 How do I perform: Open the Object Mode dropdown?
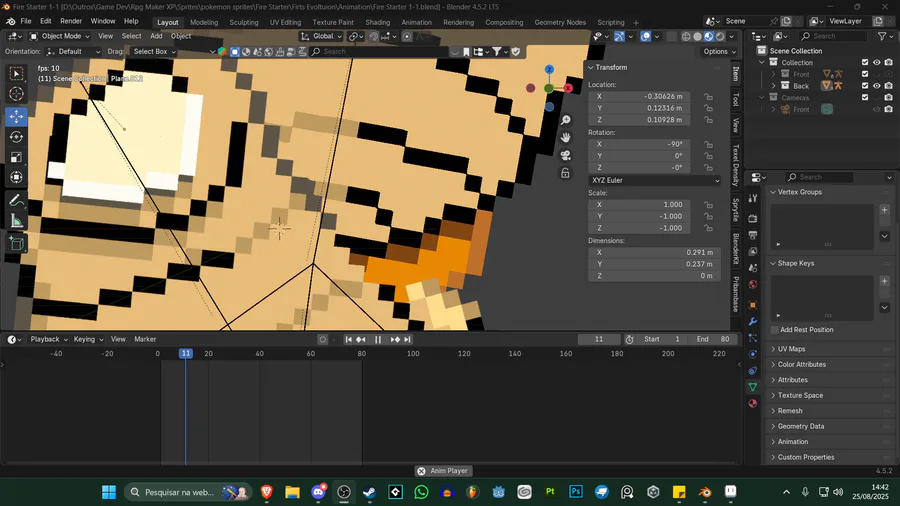(x=60, y=36)
